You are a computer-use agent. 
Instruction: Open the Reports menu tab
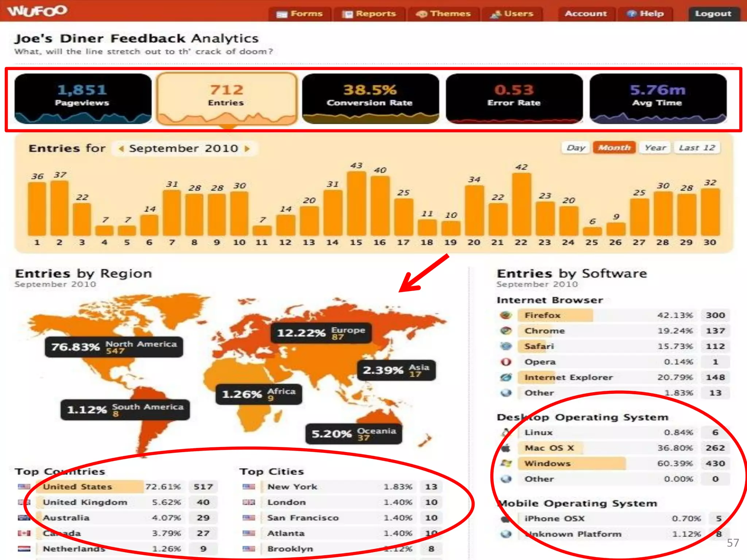(x=369, y=14)
